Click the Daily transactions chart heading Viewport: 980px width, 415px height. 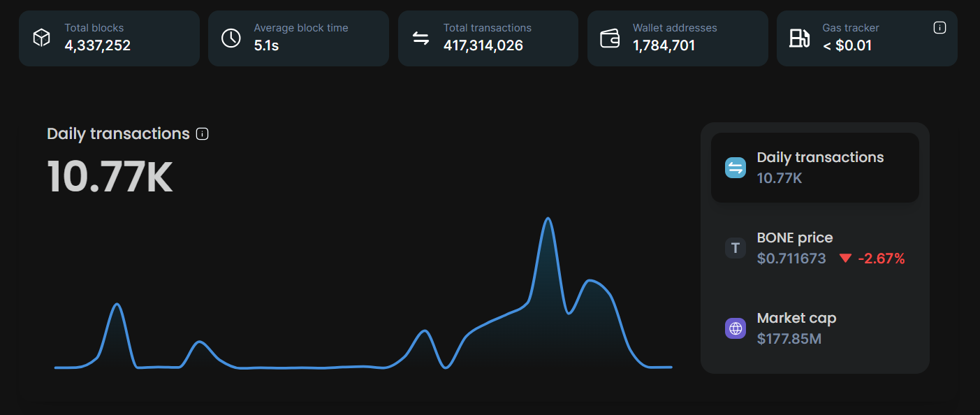[119, 133]
